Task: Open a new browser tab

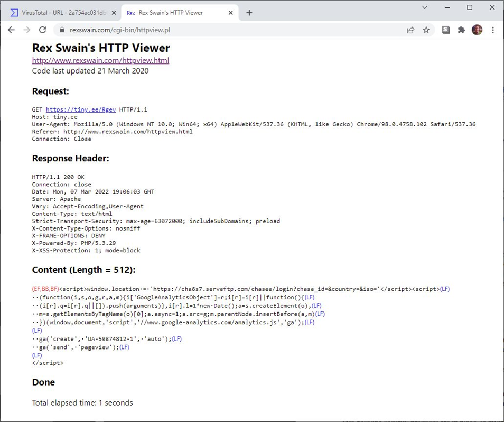Action: [249, 13]
